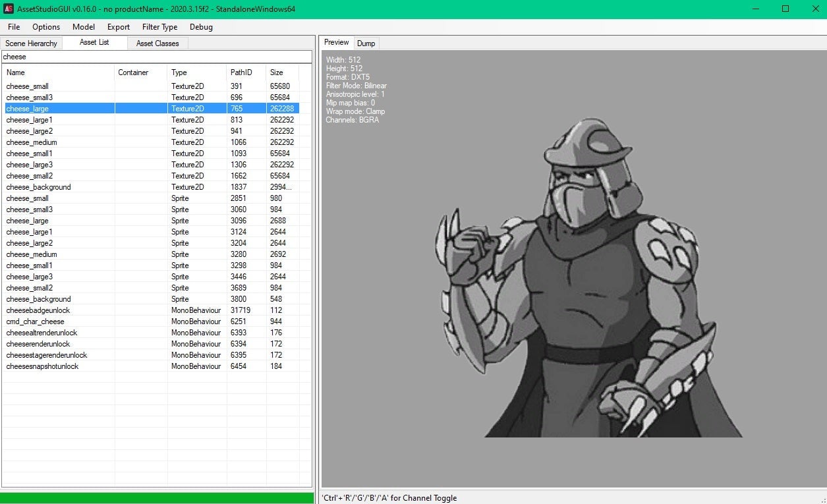Switch to the Dump tab
827x504 pixels.
coord(366,43)
